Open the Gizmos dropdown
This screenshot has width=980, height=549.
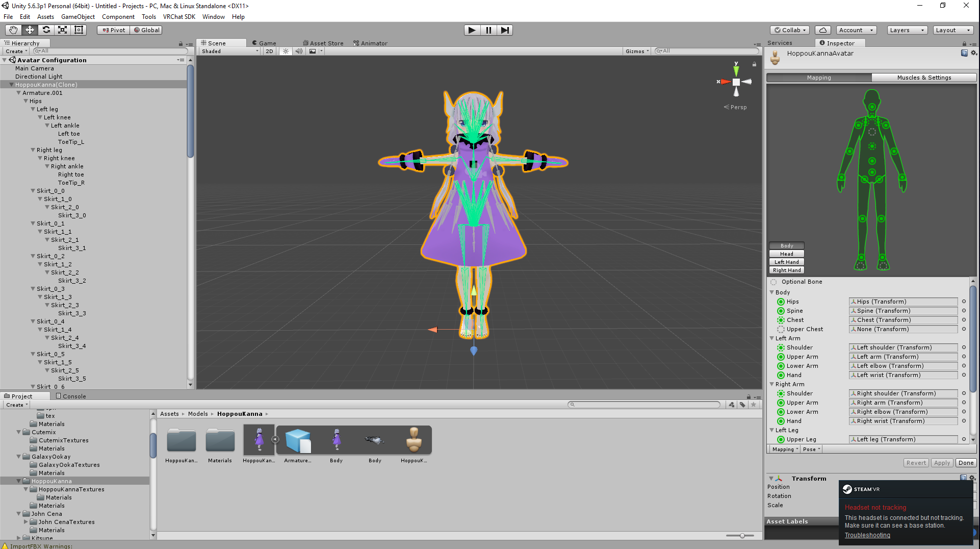click(x=637, y=51)
